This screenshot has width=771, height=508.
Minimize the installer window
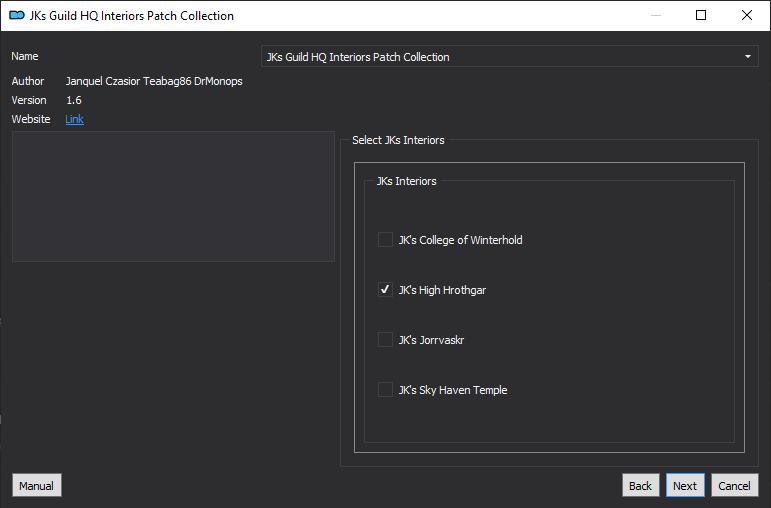tap(655, 15)
